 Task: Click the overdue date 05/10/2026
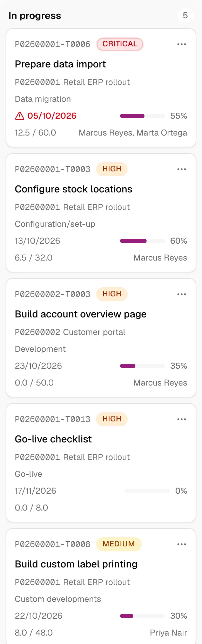(x=52, y=116)
